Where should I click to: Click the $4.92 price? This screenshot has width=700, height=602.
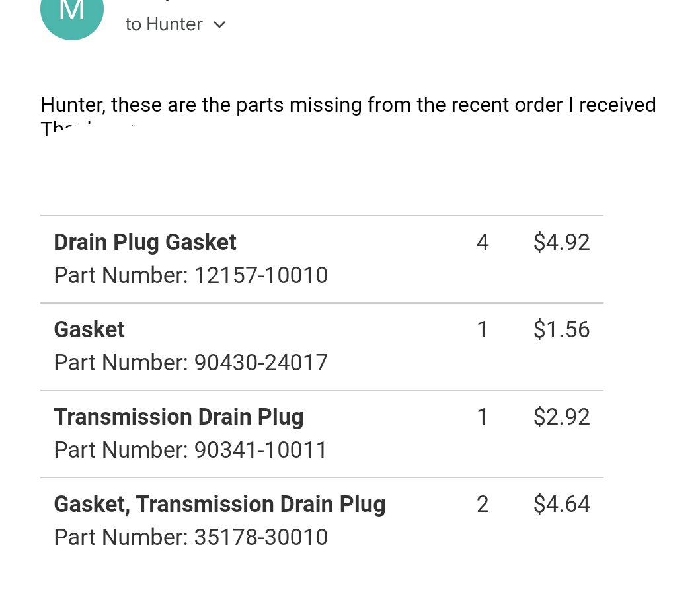click(562, 242)
